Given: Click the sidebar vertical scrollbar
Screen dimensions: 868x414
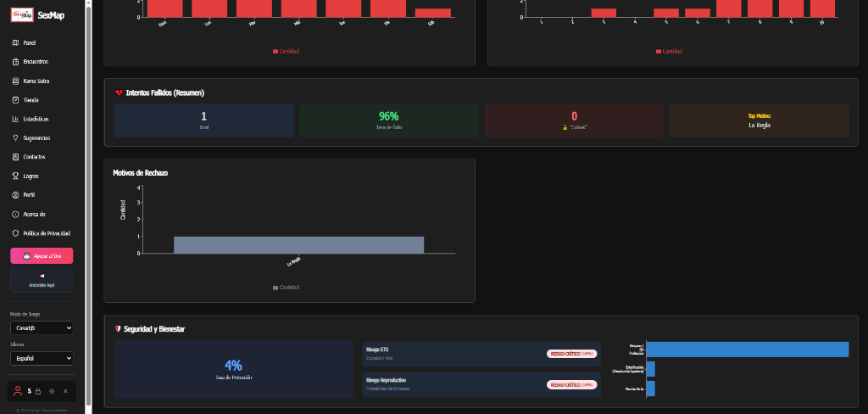Looking at the screenshot, I should click(88, 205).
